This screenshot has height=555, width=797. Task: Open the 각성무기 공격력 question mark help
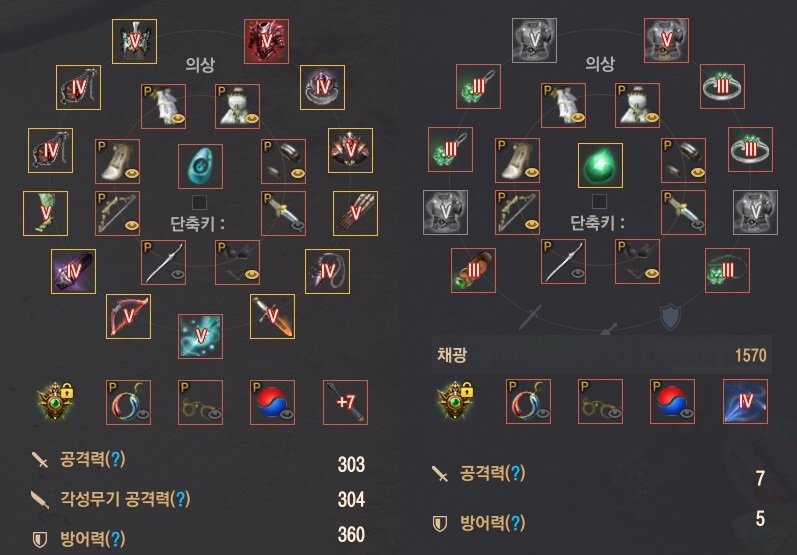(x=180, y=499)
